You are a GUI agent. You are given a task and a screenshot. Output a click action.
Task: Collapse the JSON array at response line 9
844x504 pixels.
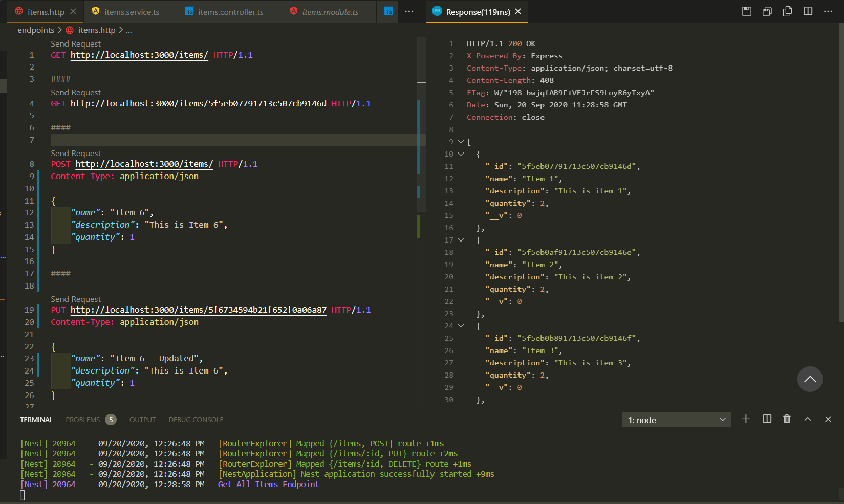(460, 141)
